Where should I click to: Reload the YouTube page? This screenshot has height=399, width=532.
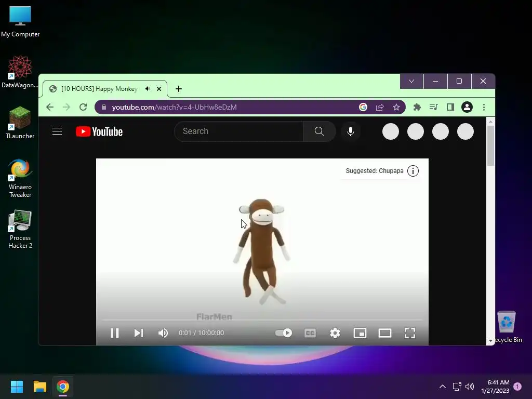(x=83, y=107)
